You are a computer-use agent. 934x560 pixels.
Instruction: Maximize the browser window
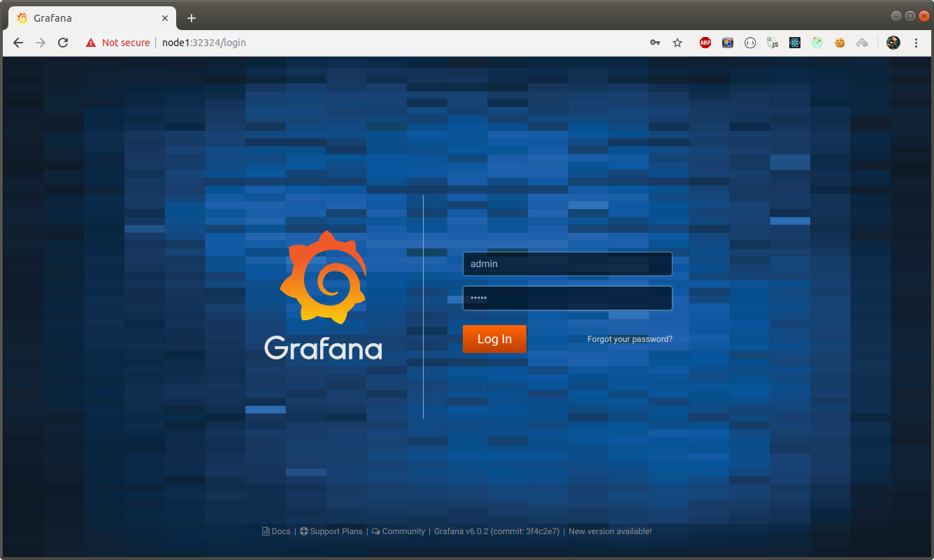[x=910, y=16]
